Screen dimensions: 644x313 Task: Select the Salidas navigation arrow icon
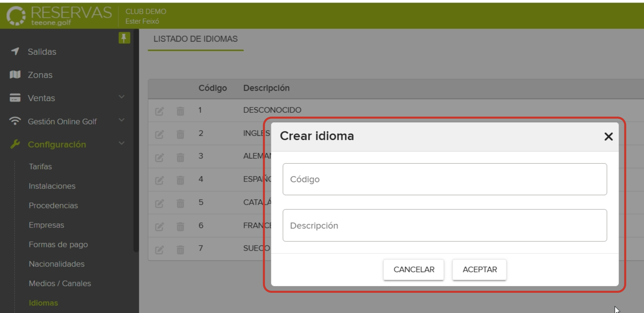tap(15, 51)
